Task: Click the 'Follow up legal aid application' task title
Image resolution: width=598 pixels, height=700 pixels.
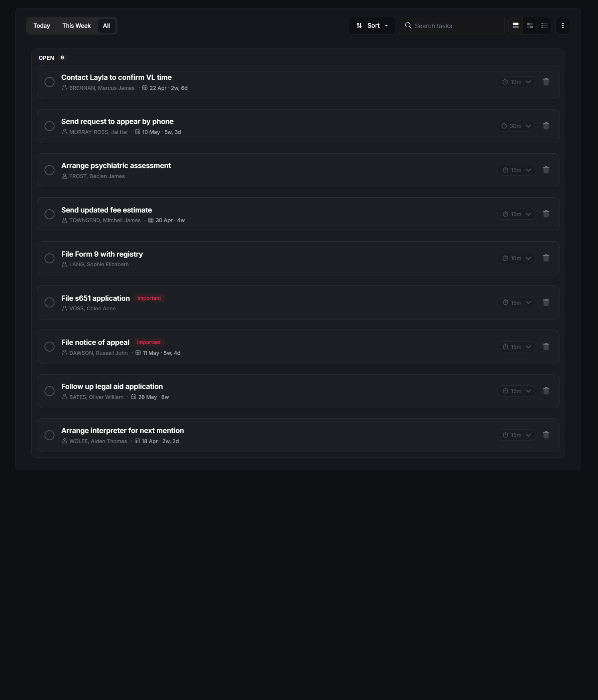Action: tap(112, 386)
